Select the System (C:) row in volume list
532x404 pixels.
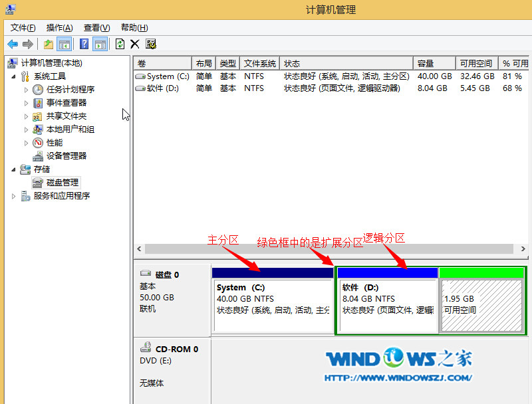point(168,76)
